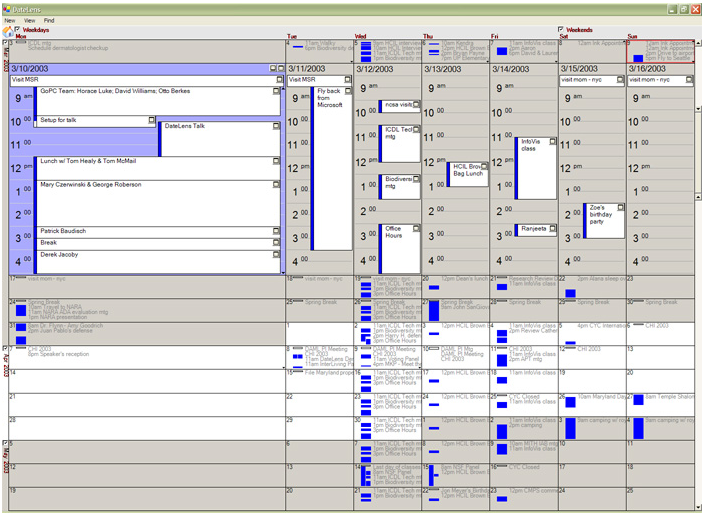Click left icon in 3/10/2003 header
The height and width of the screenshot is (517, 706).
pos(273,68)
